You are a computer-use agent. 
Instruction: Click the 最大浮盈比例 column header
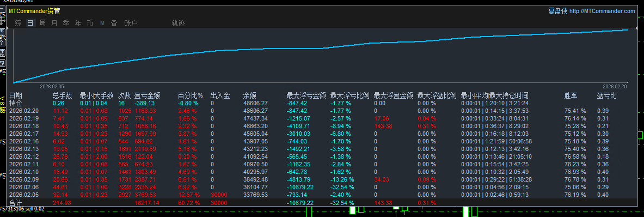point(437,96)
